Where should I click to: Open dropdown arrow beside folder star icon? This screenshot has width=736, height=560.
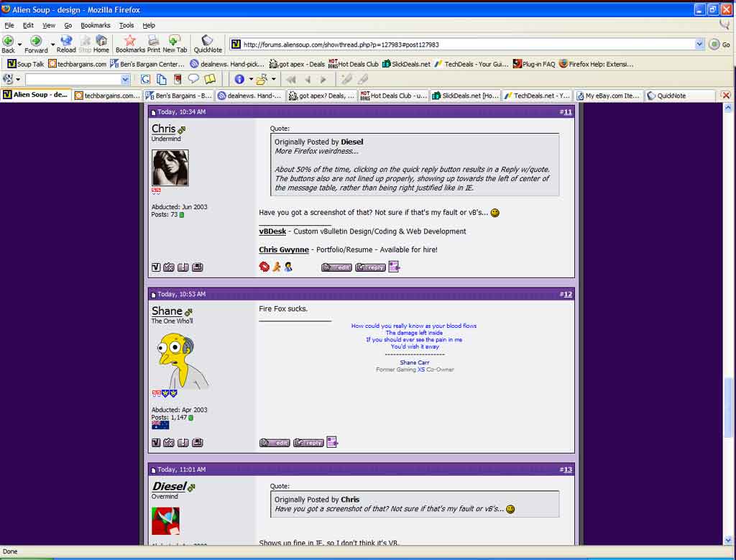[x=274, y=79]
